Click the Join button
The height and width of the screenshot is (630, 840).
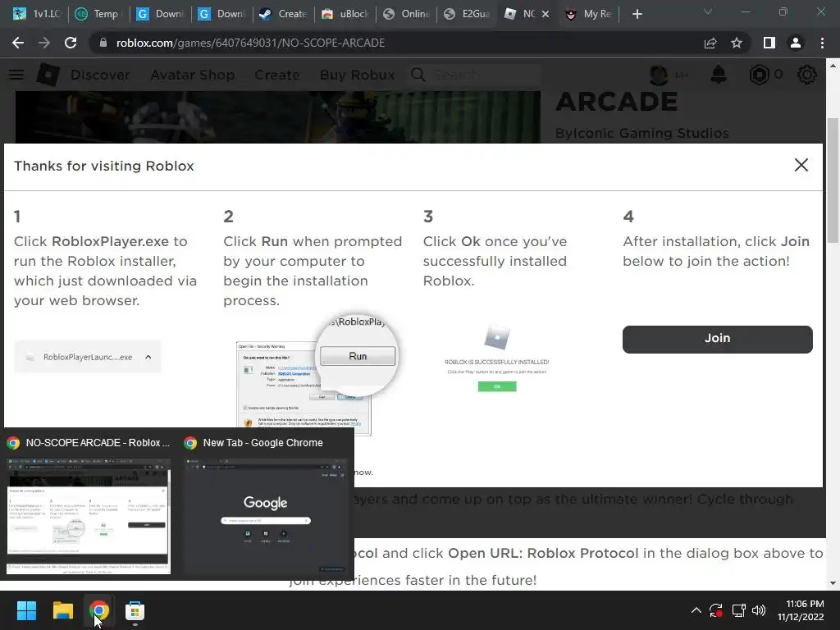click(717, 339)
